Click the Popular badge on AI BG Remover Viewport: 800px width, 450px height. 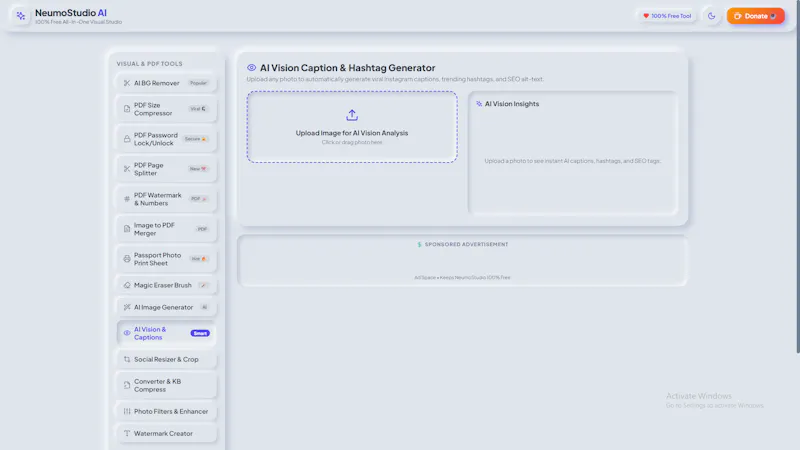tap(198, 83)
